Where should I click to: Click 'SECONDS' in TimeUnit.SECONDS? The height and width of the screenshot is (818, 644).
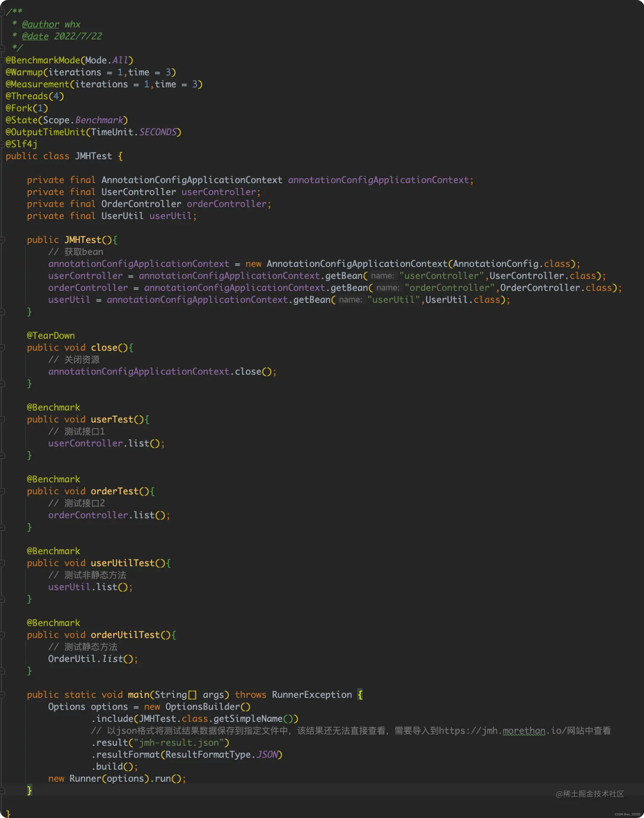click(158, 132)
